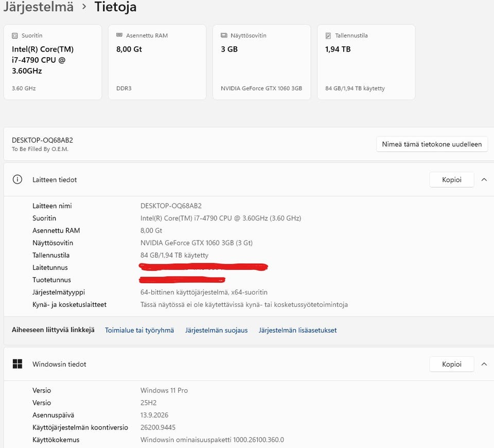Viewport: 494px width, 448px height.
Task: Click the Laitetunnus label
Action: point(50,267)
